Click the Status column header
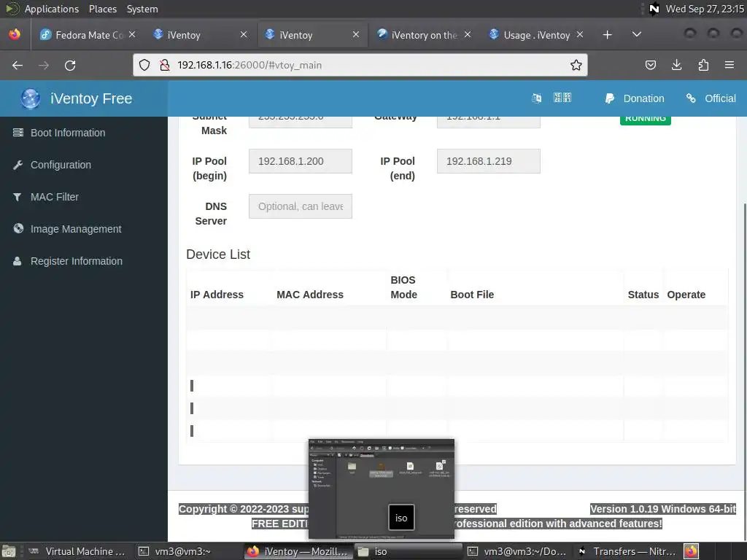Image resolution: width=747 pixels, height=560 pixels. (643, 295)
